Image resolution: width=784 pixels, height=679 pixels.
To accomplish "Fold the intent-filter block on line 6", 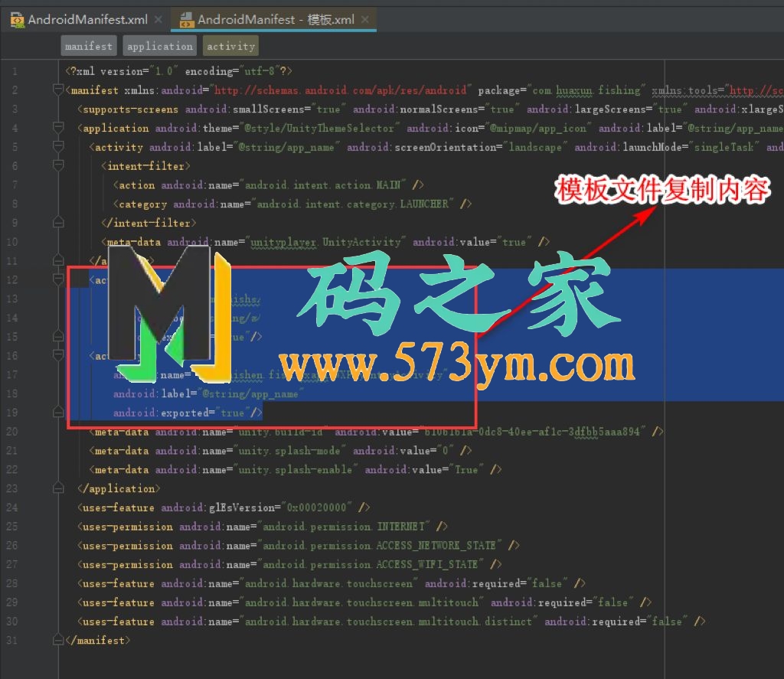I will [58, 166].
